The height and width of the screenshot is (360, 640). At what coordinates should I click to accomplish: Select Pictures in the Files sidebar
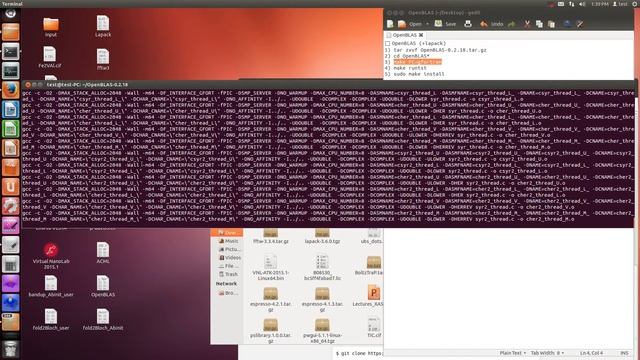coord(229,249)
